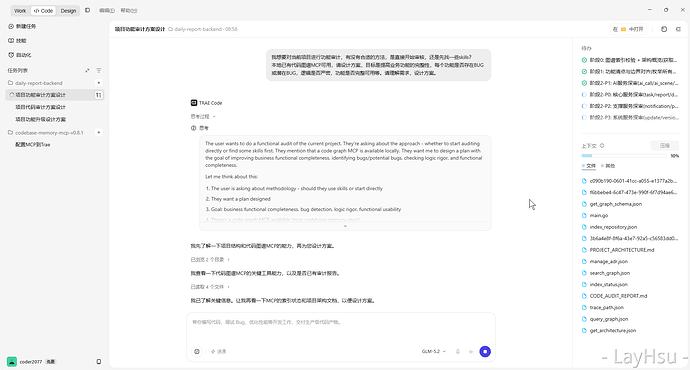Click the 思考 thought step icon
690x370 pixels.
pyautogui.click(x=193, y=128)
